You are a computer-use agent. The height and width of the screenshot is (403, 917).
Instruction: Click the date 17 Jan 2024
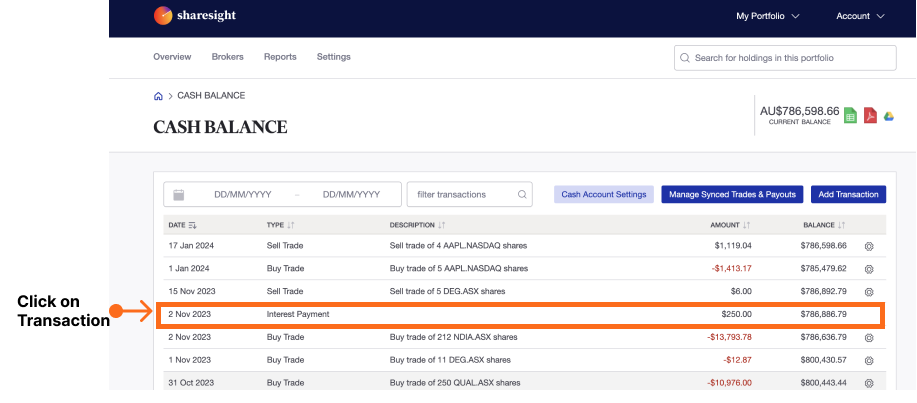pyautogui.click(x=191, y=246)
